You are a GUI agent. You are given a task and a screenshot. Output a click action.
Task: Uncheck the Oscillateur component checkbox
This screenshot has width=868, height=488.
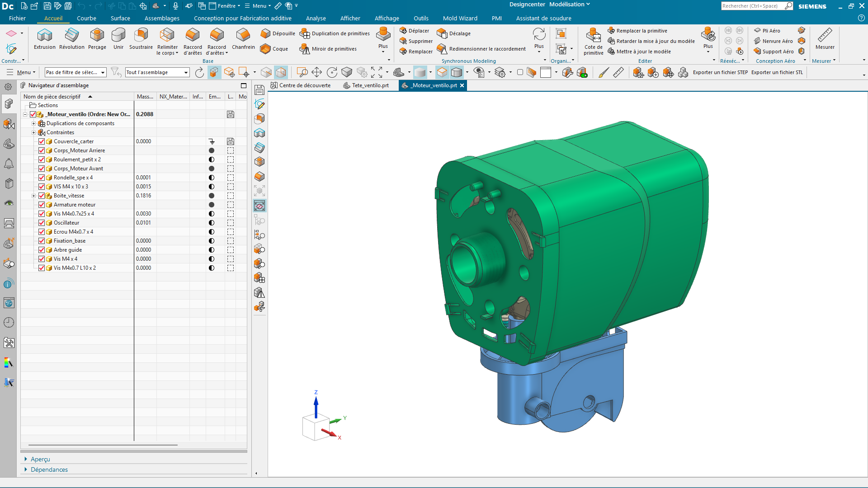tap(42, 223)
